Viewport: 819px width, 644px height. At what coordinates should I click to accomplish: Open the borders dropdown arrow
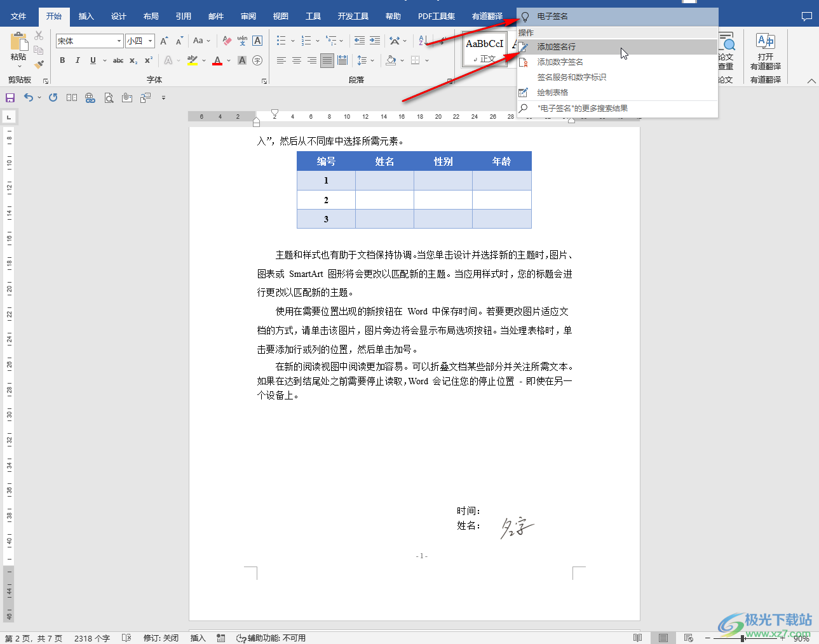pos(427,60)
